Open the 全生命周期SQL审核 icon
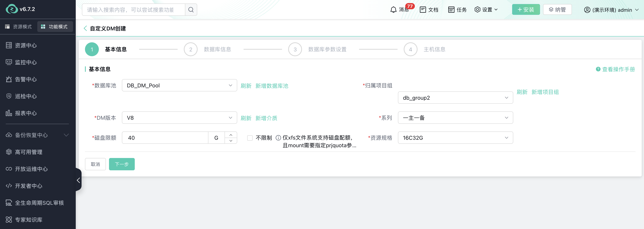The image size is (644, 229). pos(9,203)
